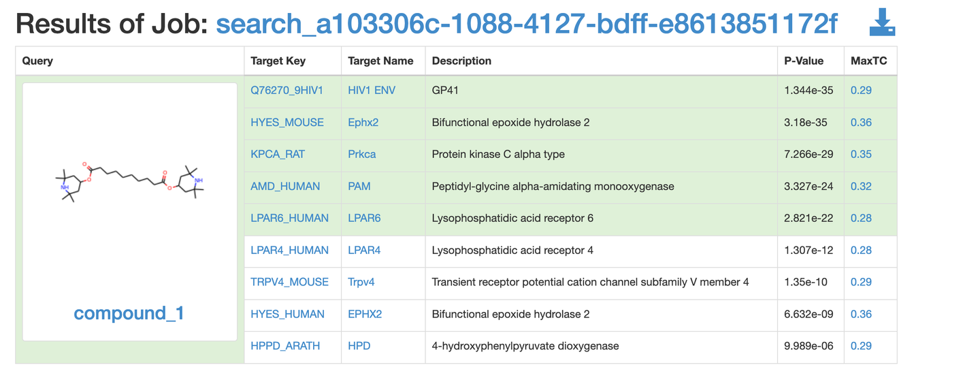Open target key Q76270_9HIV1
The width and height of the screenshot is (980, 380).
point(287,91)
